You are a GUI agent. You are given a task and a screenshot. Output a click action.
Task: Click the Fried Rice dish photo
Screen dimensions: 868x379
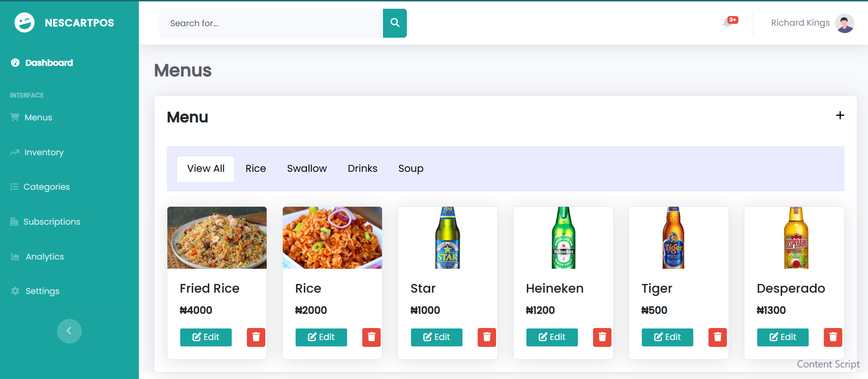(x=217, y=238)
